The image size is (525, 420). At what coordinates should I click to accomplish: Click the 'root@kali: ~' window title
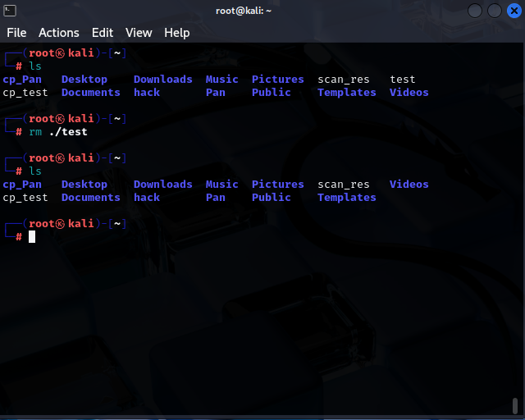click(x=244, y=11)
